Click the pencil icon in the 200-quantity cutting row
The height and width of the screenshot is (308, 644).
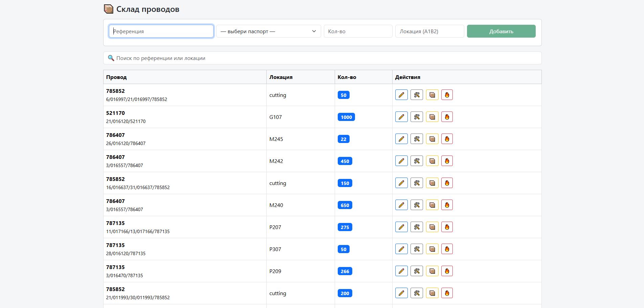coord(401,293)
